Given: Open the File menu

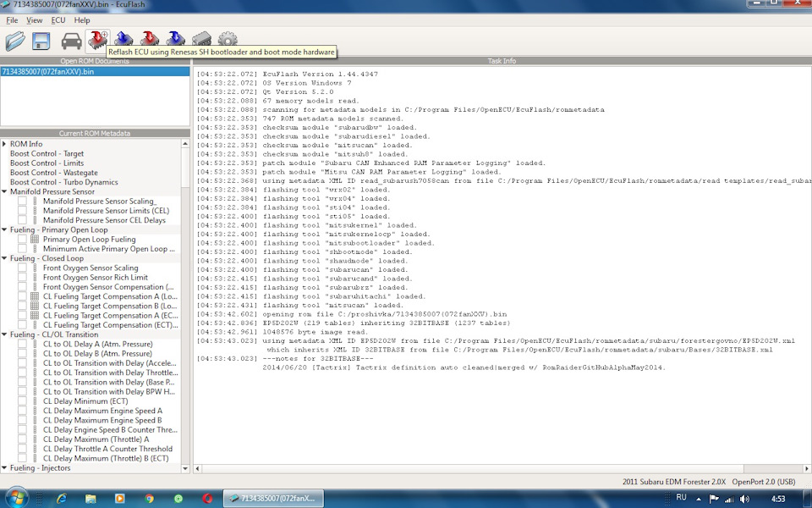Looking at the screenshot, I should tap(12, 20).
